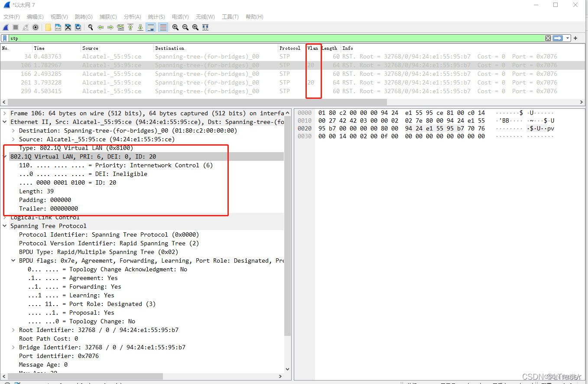Click the zoom in icon on toolbar
This screenshot has height=384, width=588.
point(175,27)
